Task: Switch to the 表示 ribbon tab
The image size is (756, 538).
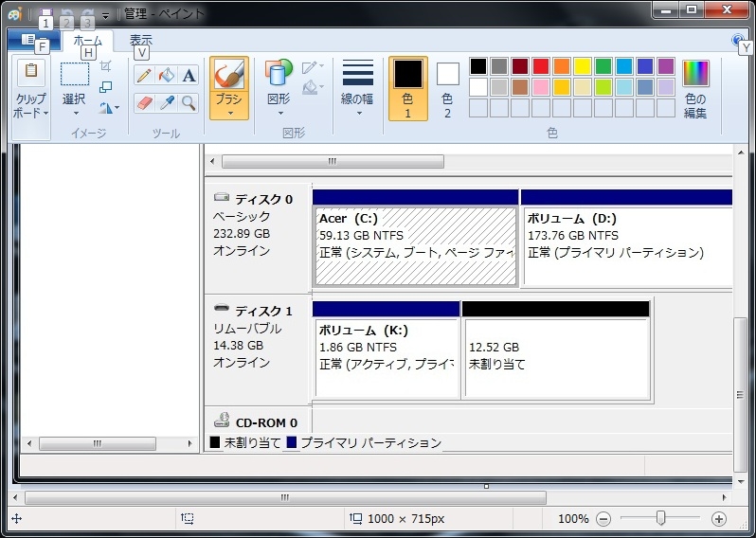Action: click(x=141, y=41)
